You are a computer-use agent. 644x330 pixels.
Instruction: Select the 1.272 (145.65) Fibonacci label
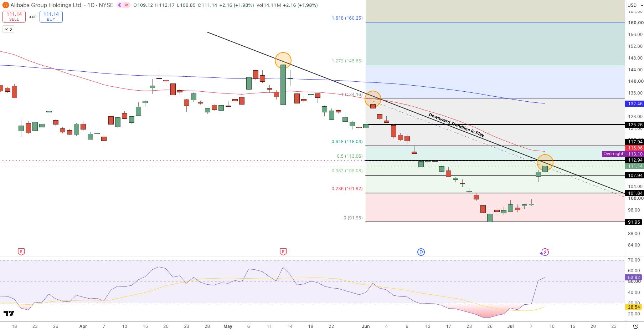347,61
